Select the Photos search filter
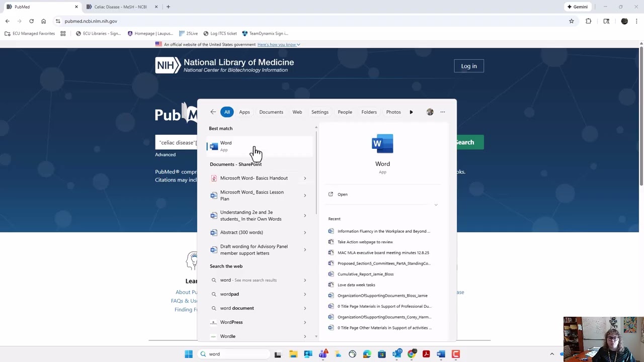Image resolution: width=644 pixels, height=362 pixels. [x=393, y=112]
